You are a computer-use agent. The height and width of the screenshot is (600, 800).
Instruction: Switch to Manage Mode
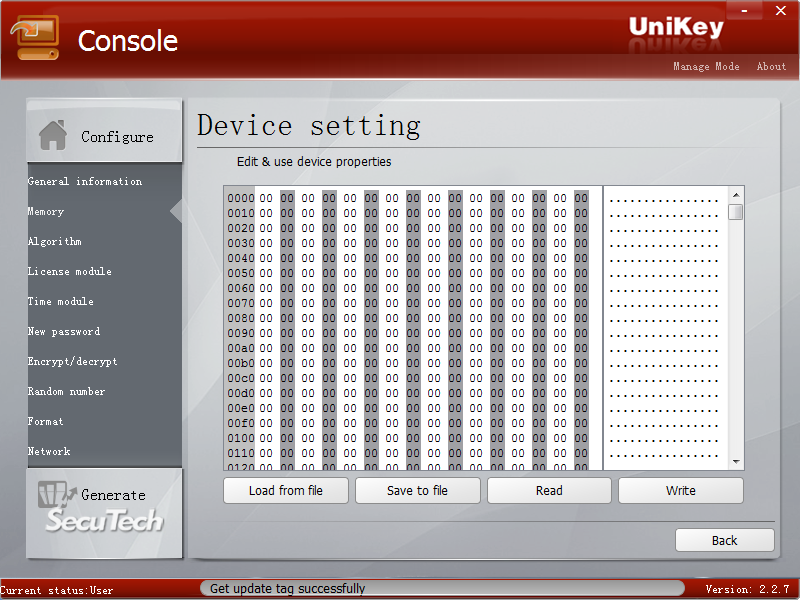[706, 66]
